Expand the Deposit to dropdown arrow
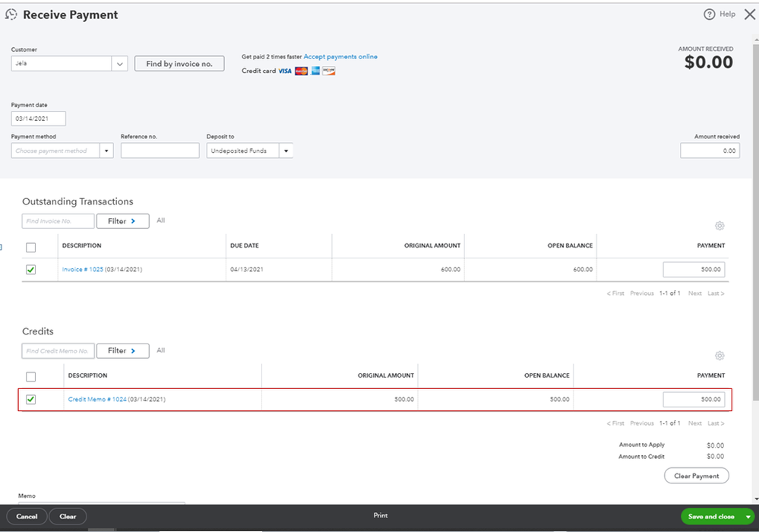 tap(286, 151)
